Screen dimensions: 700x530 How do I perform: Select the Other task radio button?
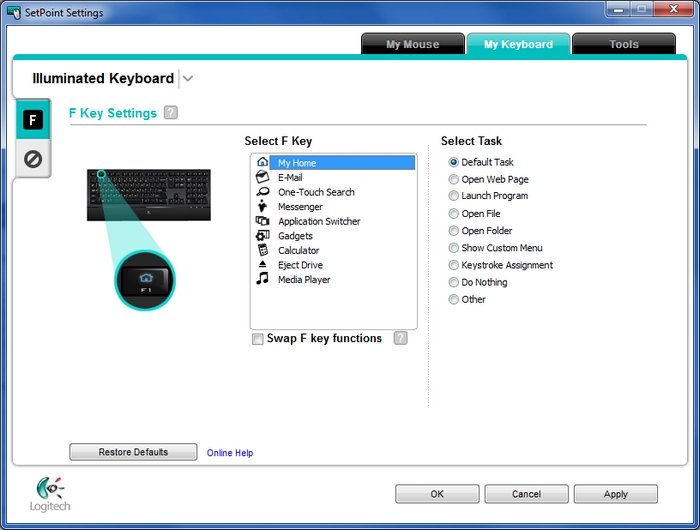[x=454, y=299]
